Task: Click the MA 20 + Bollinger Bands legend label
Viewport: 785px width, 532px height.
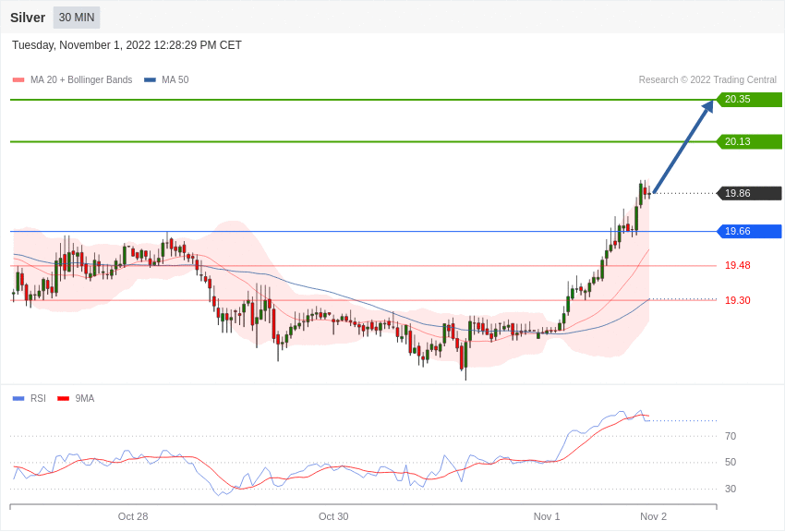Action: point(81,79)
